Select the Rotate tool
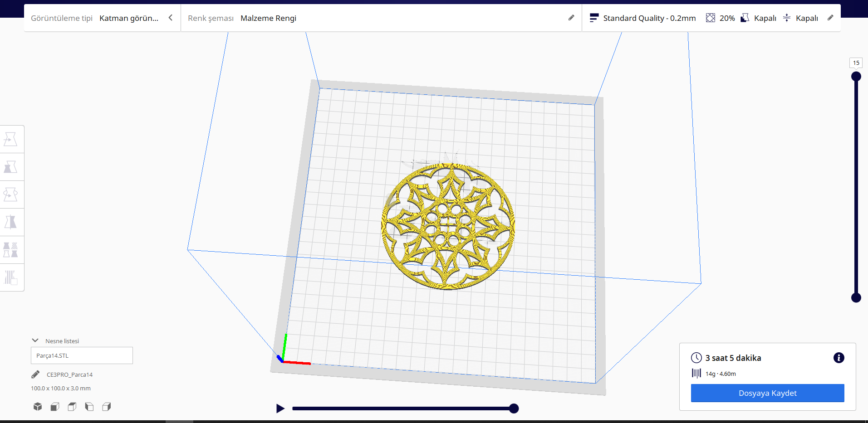This screenshot has width=868, height=423. tap(12, 194)
